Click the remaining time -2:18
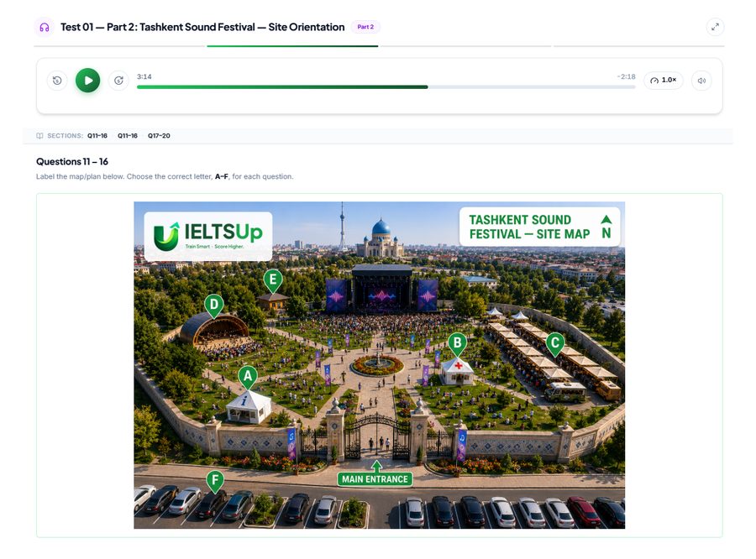 627,76
